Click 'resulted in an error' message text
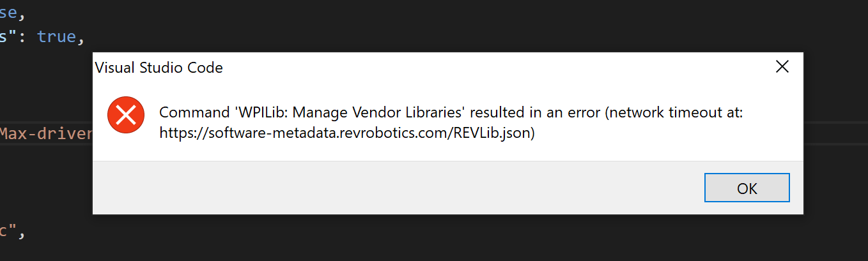Screen dimensions: 868x261 point(533,113)
